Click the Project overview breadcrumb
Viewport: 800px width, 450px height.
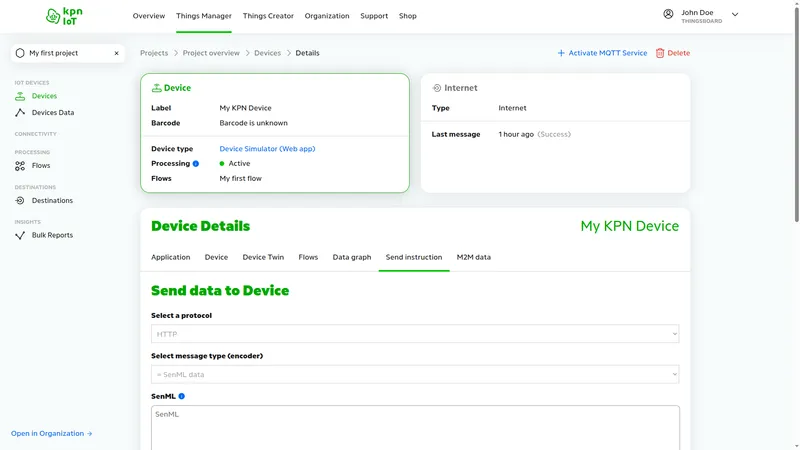pos(211,53)
